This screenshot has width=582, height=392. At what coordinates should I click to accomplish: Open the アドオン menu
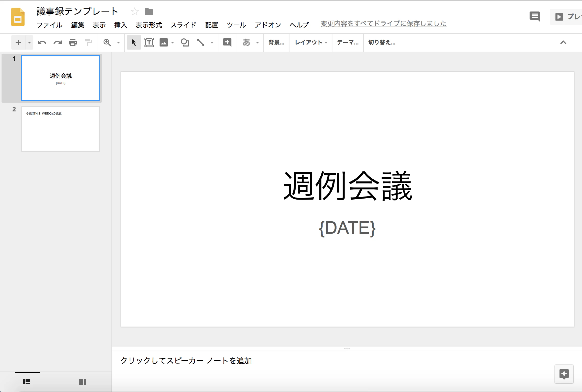(x=268, y=25)
